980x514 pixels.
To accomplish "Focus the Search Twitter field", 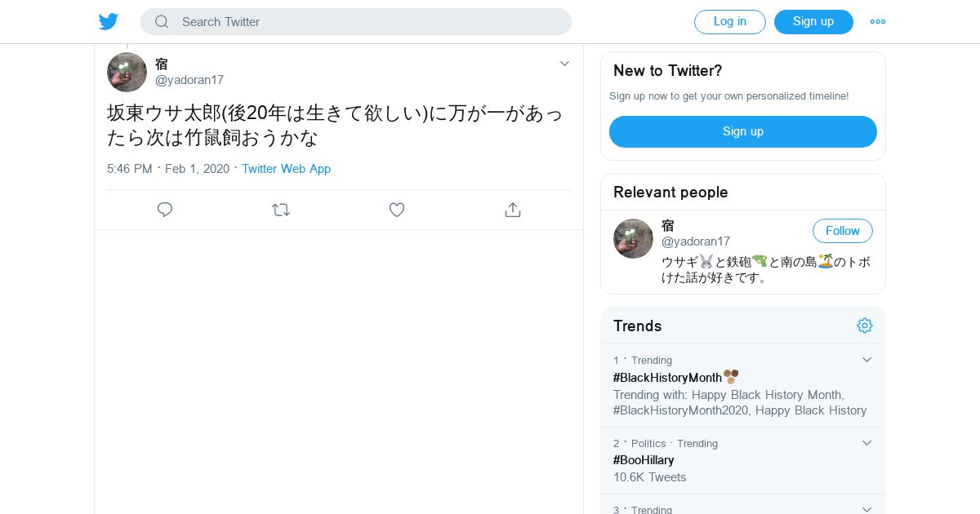I will pos(367,22).
